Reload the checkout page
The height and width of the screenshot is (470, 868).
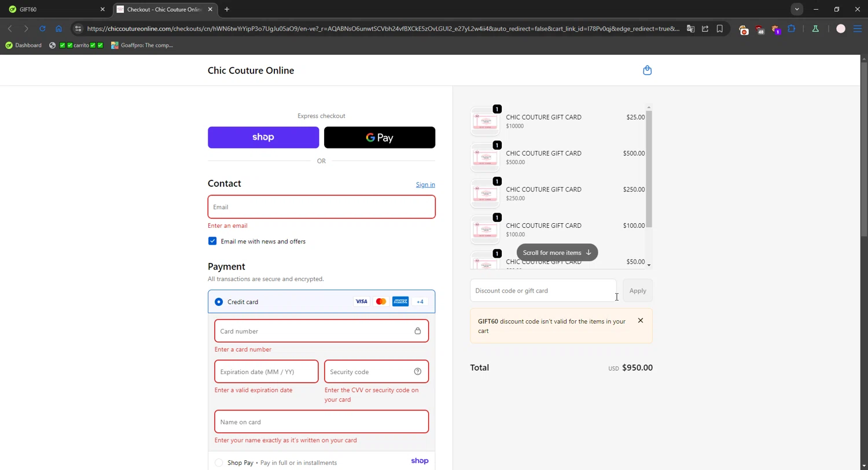click(42, 28)
